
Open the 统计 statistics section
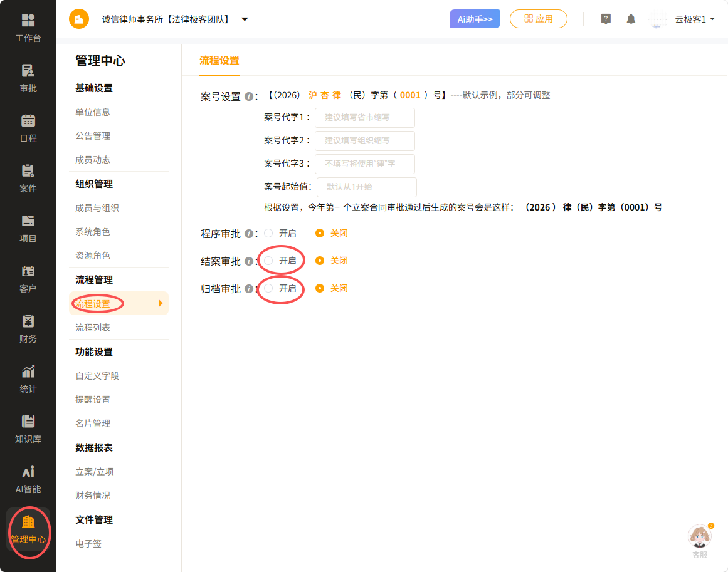click(x=28, y=378)
